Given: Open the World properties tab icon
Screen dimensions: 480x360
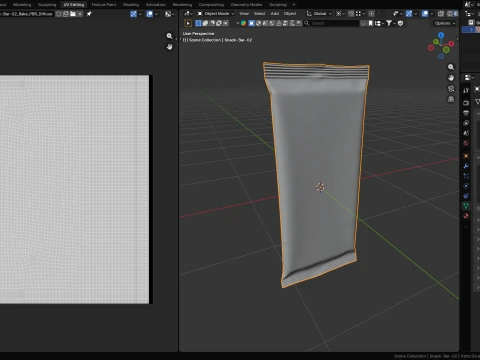Looking at the screenshot, I should click(x=466, y=143).
